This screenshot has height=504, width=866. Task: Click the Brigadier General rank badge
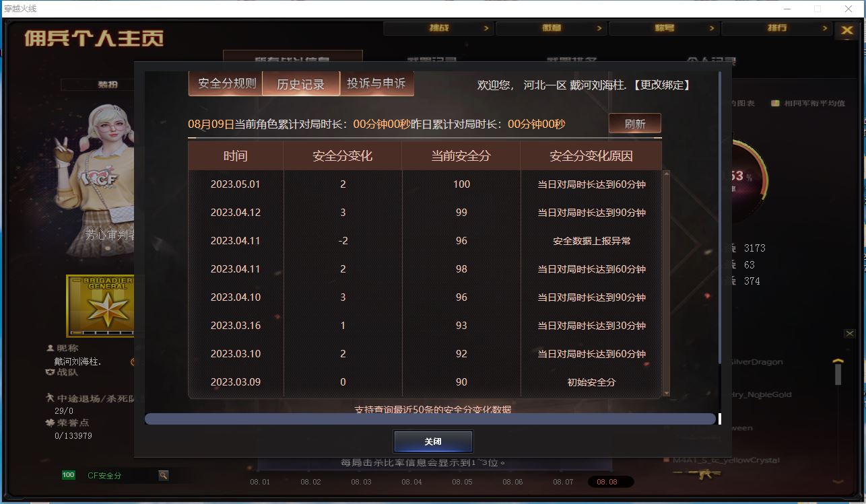(x=100, y=306)
